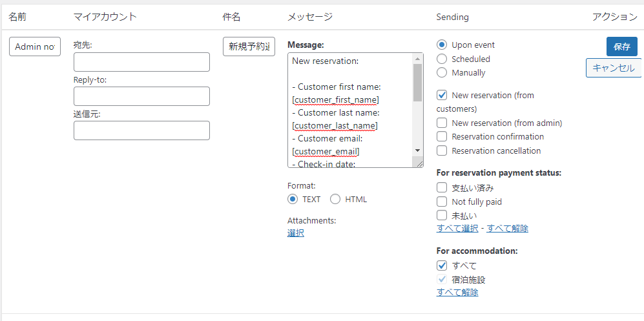
Task: Click すべて解除 link under accommodation
Action: (x=457, y=292)
